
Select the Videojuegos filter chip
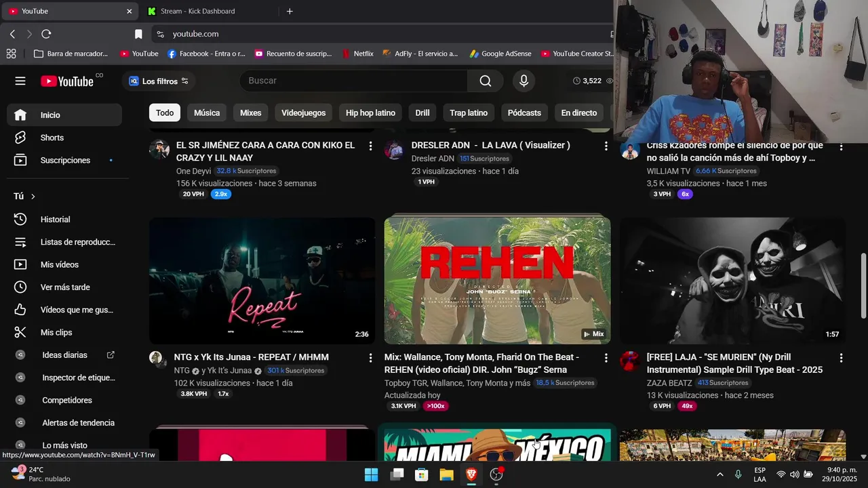tap(303, 113)
